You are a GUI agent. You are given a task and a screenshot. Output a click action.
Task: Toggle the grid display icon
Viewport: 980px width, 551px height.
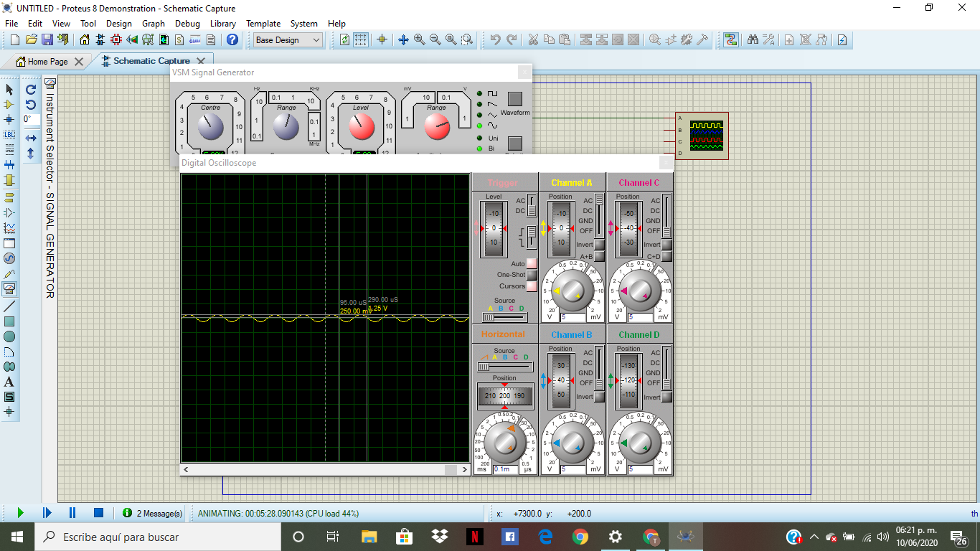tap(361, 40)
